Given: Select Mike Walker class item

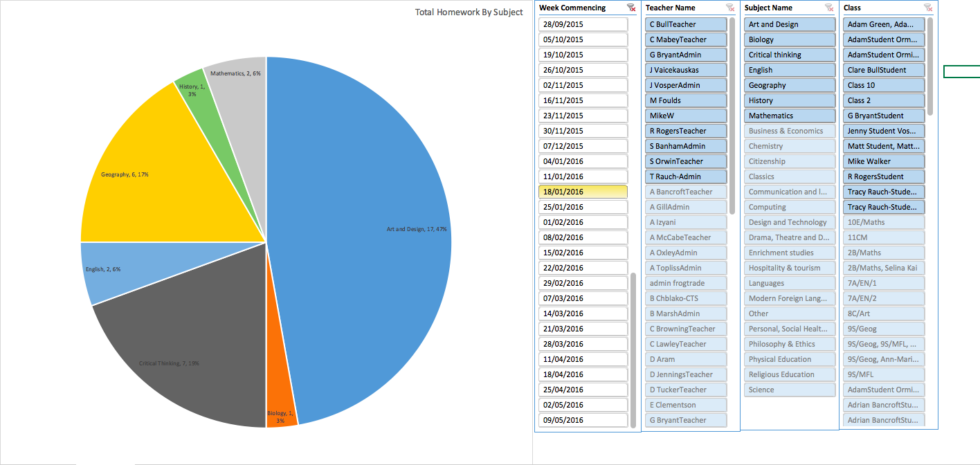Looking at the screenshot, I should 884,161.
